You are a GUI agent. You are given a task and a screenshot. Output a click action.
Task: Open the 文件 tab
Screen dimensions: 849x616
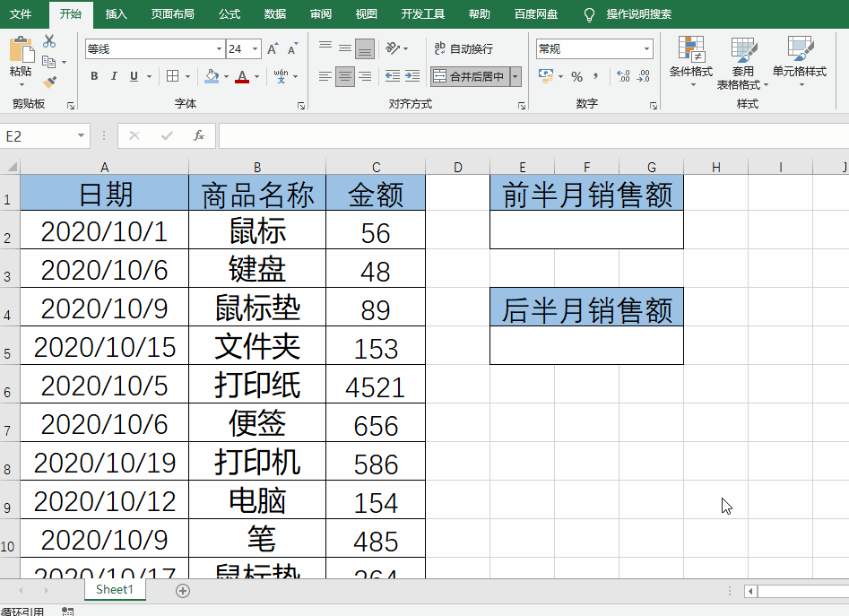pyautogui.click(x=21, y=14)
